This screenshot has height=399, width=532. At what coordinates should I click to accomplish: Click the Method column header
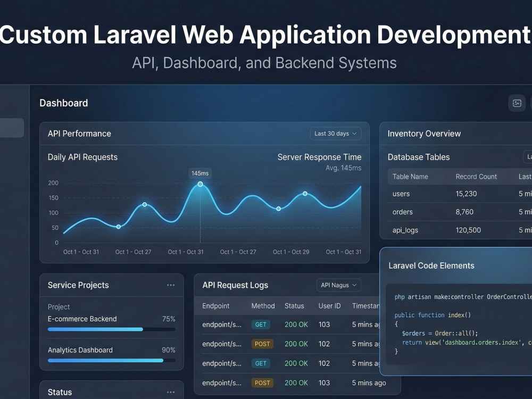[263, 306]
